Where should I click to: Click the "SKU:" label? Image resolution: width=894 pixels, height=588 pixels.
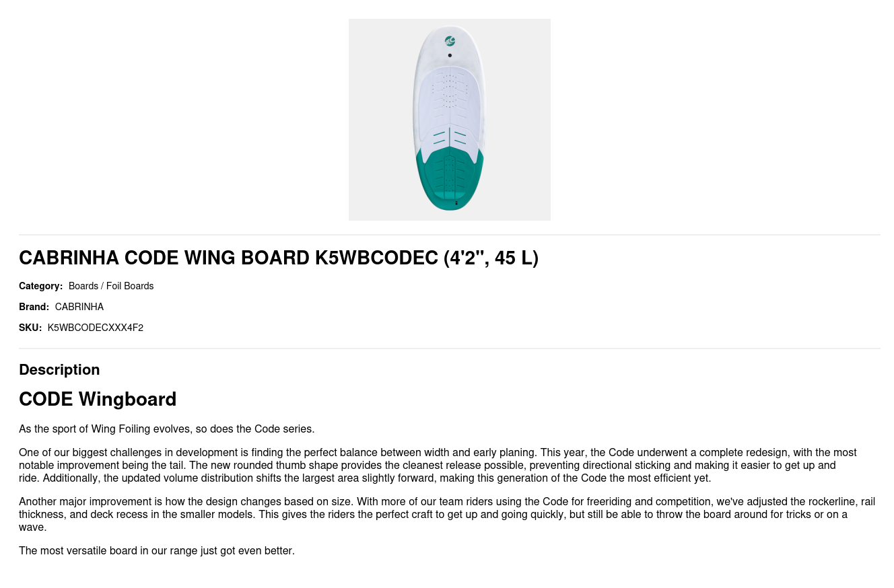[30, 328]
